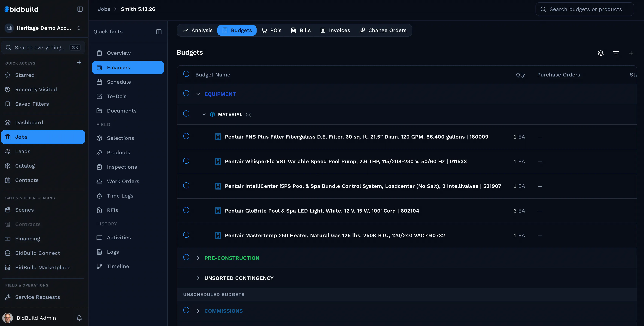Image resolution: width=644 pixels, height=326 pixels.
Task: Open Jobs in main sidebar
Action: click(x=43, y=137)
